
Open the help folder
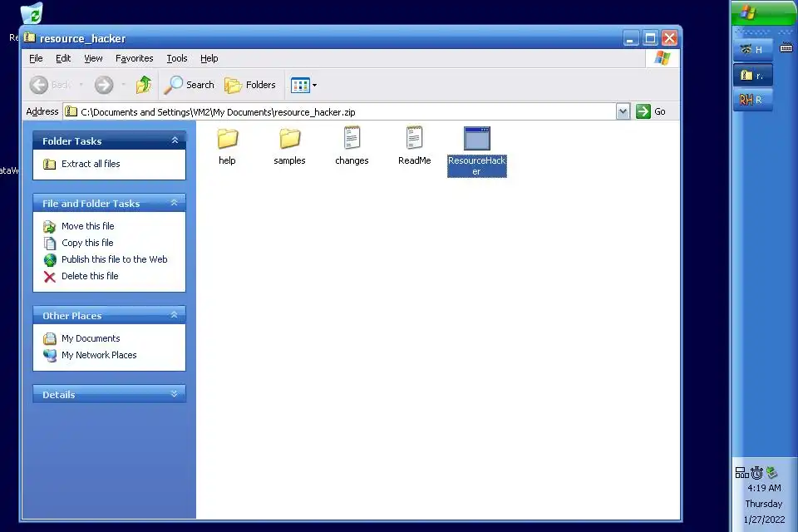(227, 146)
